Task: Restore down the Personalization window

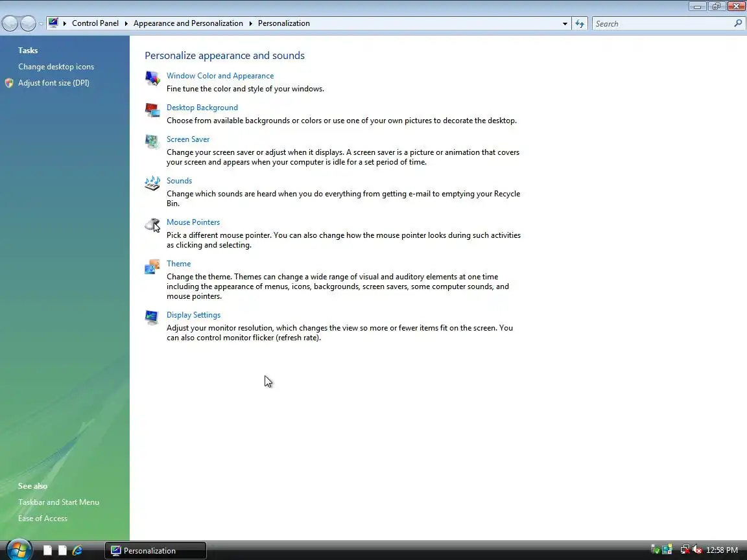Action: tap(717, 6)
